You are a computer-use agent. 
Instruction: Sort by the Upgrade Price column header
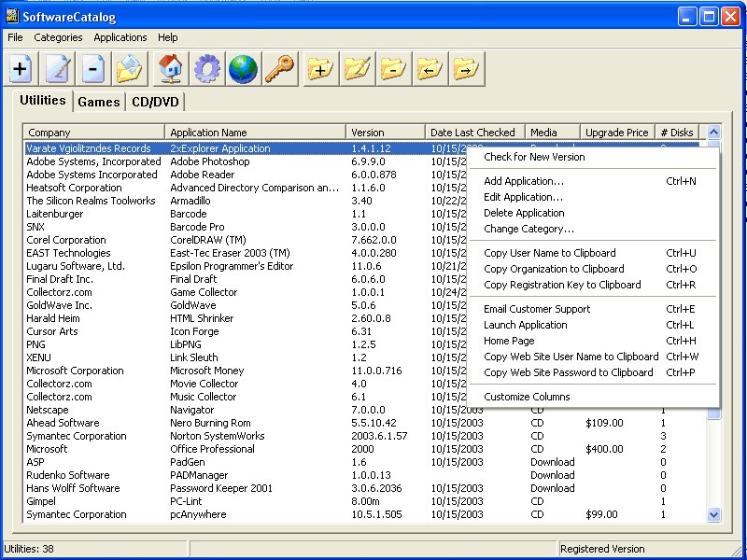pyautogui.click(x=618, y=133)
